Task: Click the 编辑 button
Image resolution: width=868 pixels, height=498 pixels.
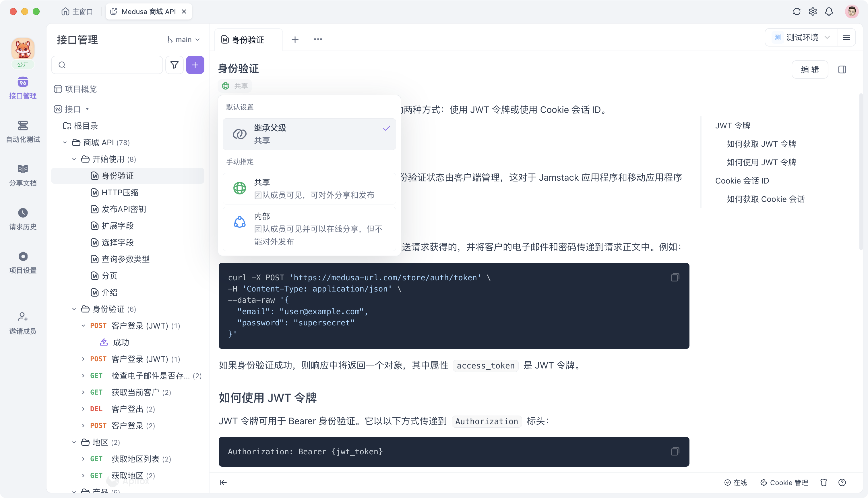Action: 809,69
